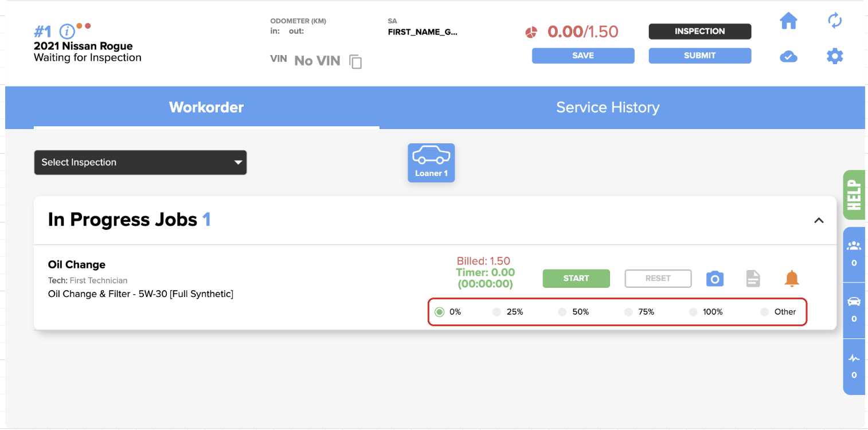This screenshot has width=868, height=430.
Task: Click the green START timer button
Action: click(576, 278)
